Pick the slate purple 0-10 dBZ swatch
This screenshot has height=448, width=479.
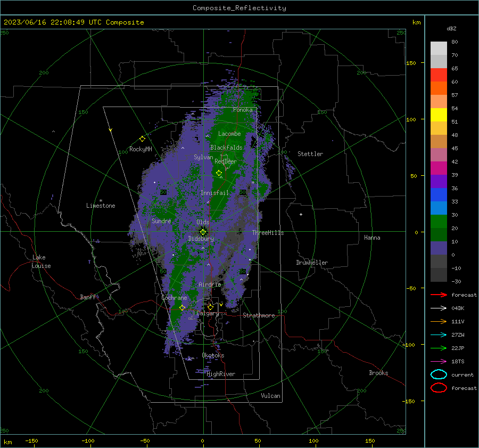[439, 248]
